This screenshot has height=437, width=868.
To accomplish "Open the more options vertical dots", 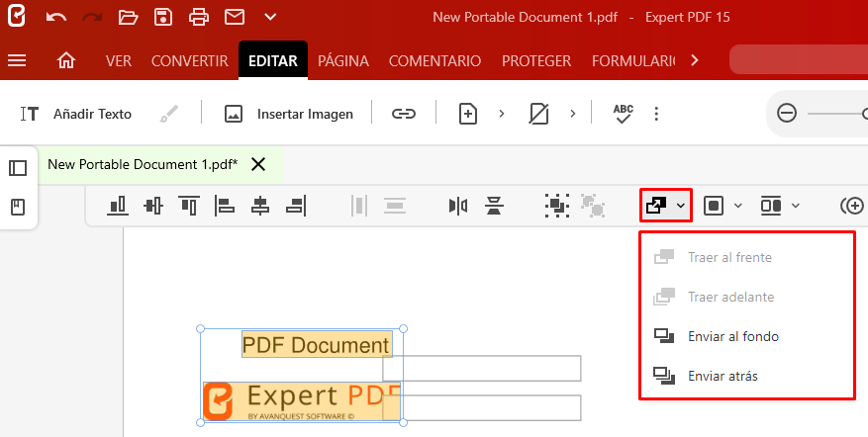I will pos(656,114).
